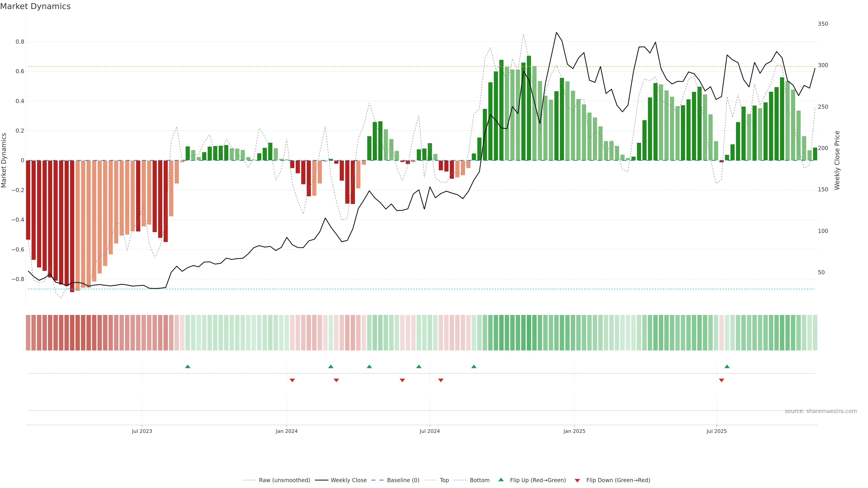Click the Jan 2025 axis label
The width and height of the screenshot is (868, 488).
point(574,431)
